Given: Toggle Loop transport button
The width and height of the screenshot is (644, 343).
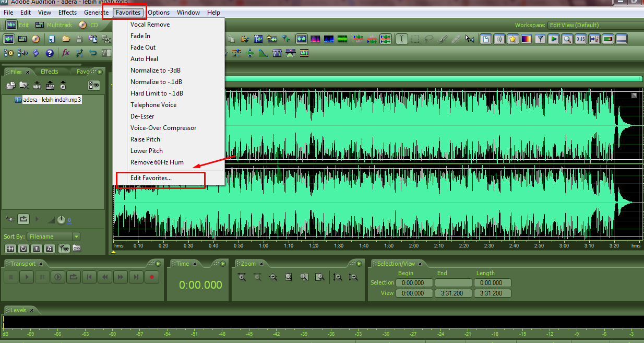Looking at the screenshot, I should 74,277.
